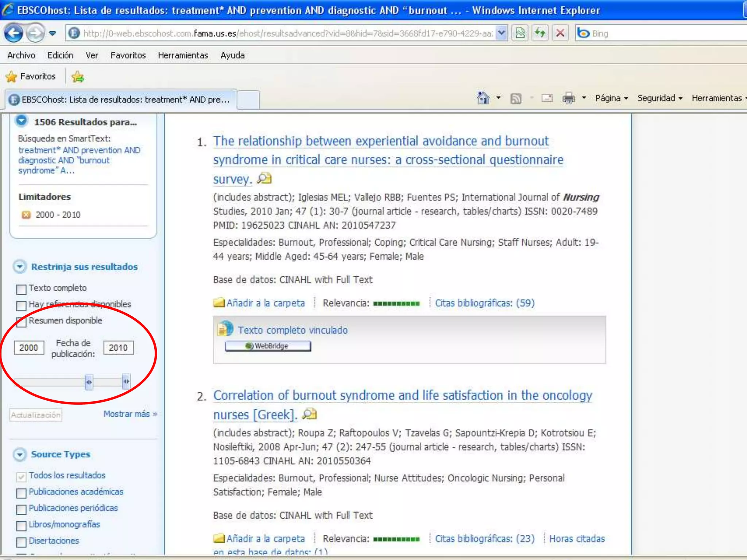Click the left publication date slider handle
747x560 pixels.
point(89,382)
